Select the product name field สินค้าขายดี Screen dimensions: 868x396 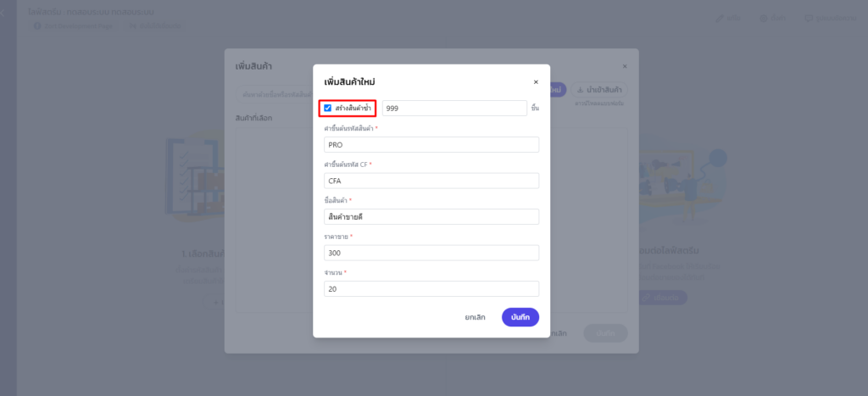click(x=431, y=216)
